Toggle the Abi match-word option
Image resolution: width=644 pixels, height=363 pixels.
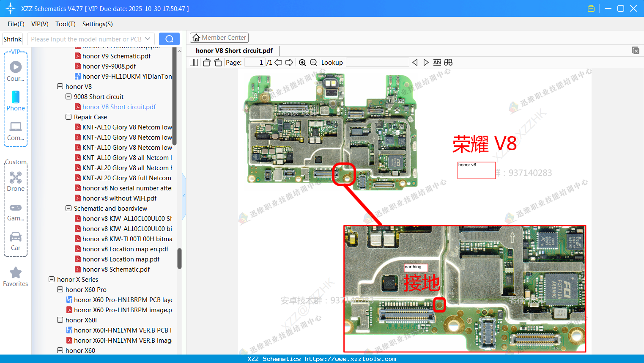pyautogui.click(x=437, y=63)
